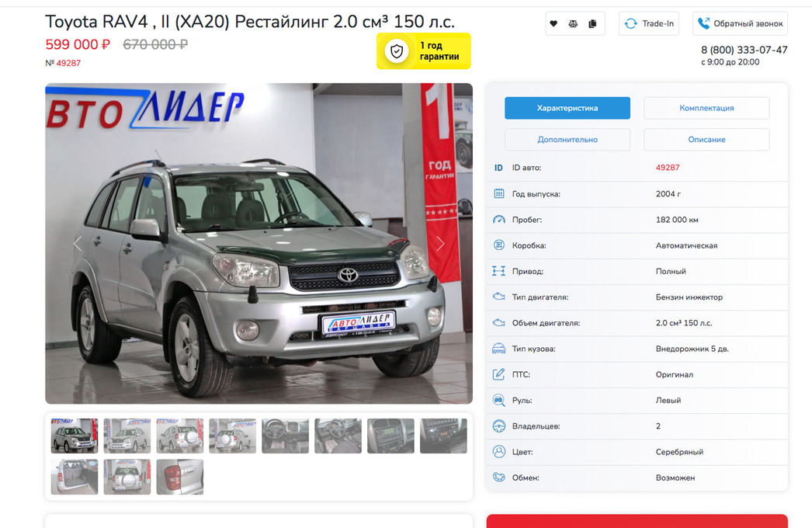Call phone number 8 (800) 333-07-47
The image size is (812, 528).
(744, 50)
